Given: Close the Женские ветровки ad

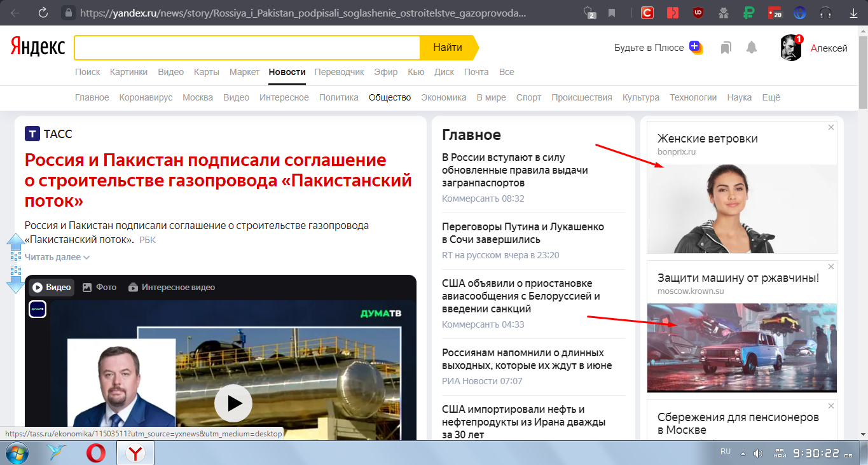Looking at the screenshot, I should [x=830, y=127].
